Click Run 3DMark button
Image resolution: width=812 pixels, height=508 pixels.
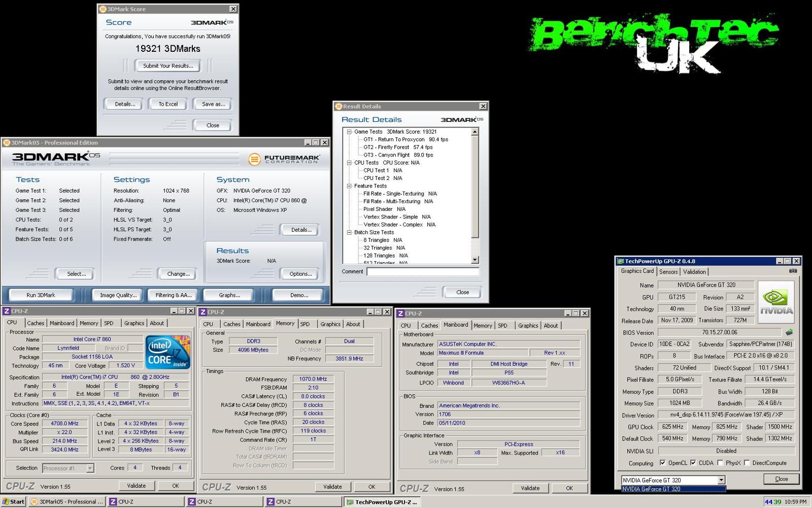pos(41,295)
